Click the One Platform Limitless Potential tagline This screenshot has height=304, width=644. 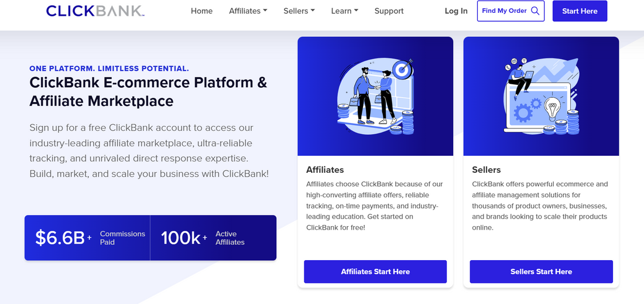click(109, 69)
